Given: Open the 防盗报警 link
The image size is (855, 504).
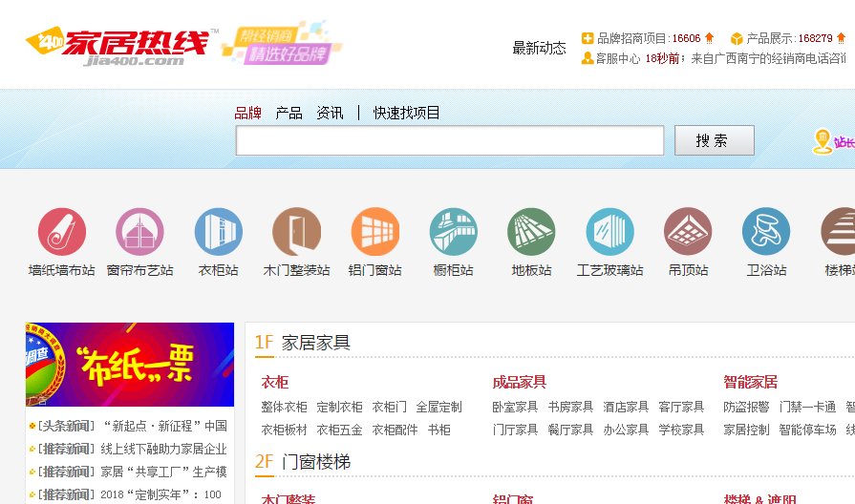Looking at the screenshot, I should (x=746, y=407).
